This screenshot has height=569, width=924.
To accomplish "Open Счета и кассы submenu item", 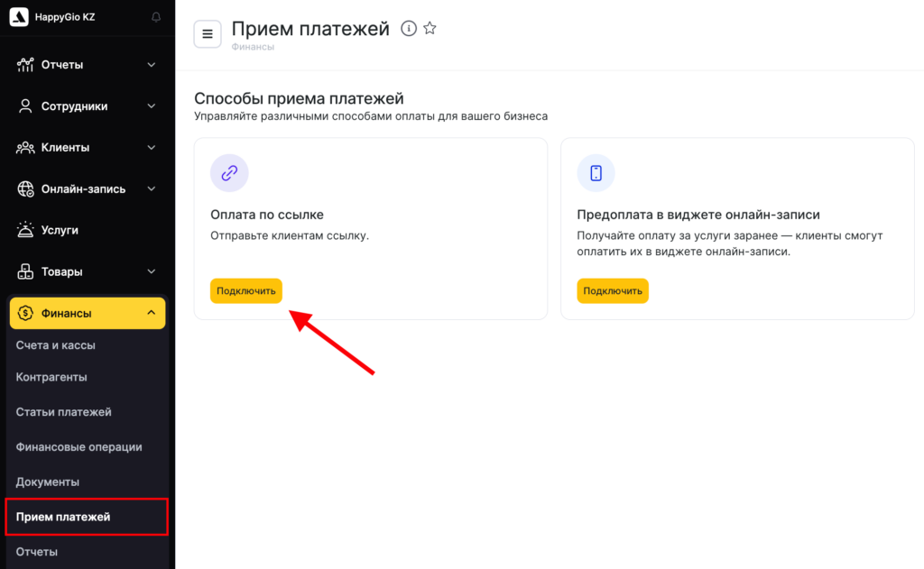I will point(56,345).
